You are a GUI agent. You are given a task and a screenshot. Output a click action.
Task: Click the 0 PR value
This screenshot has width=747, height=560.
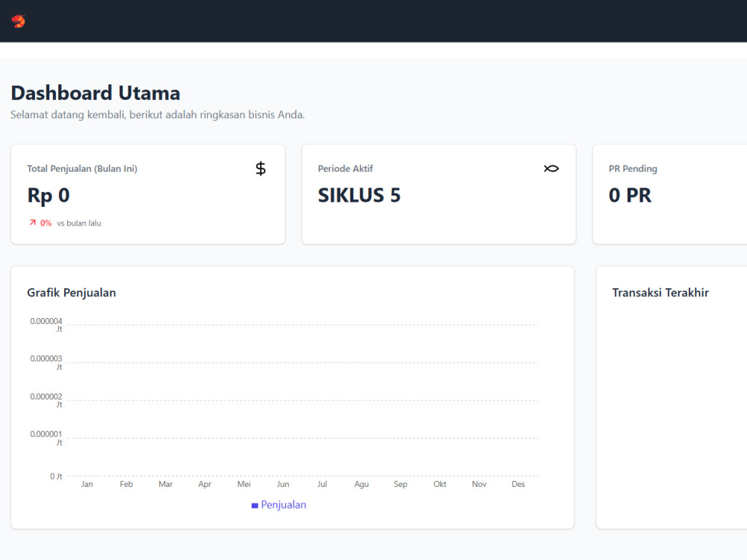click(x=630, y=195)
